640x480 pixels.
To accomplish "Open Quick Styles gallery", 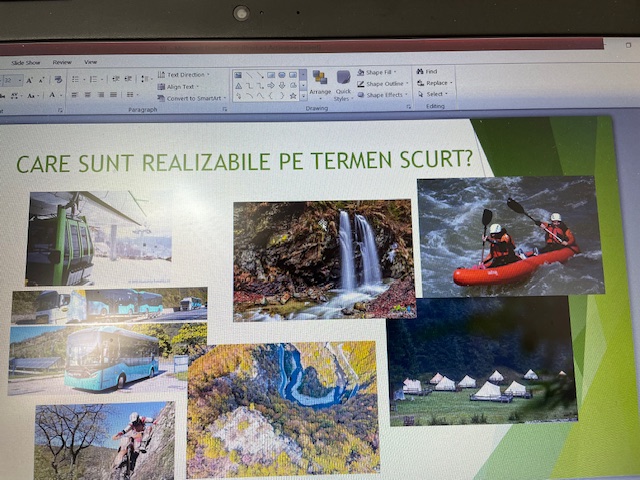I will point(343,86).
